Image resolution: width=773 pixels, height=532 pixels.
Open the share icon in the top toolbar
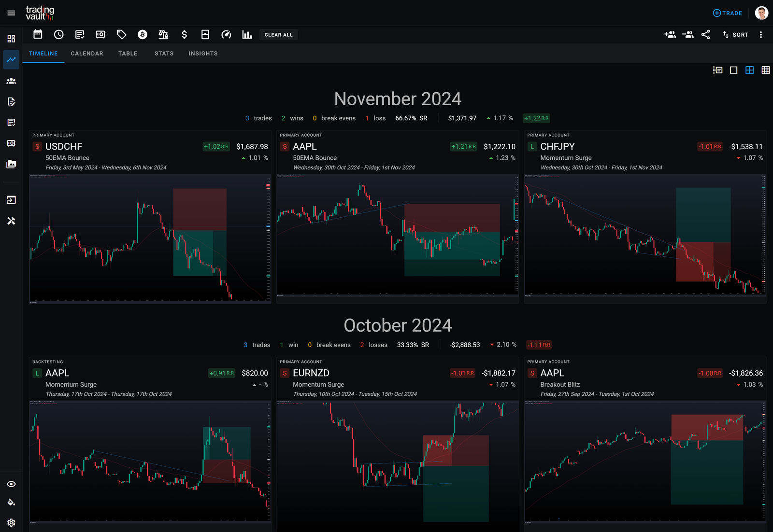tap(705, 34)
